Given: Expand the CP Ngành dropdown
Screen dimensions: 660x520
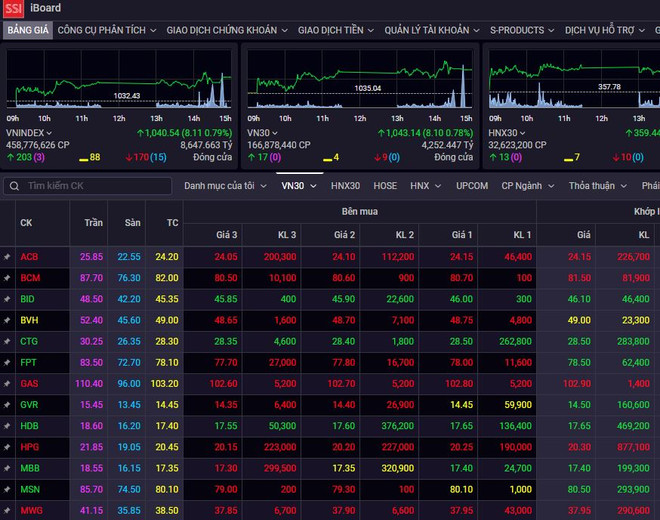Looking at the screenshot, I should point(529,186).
